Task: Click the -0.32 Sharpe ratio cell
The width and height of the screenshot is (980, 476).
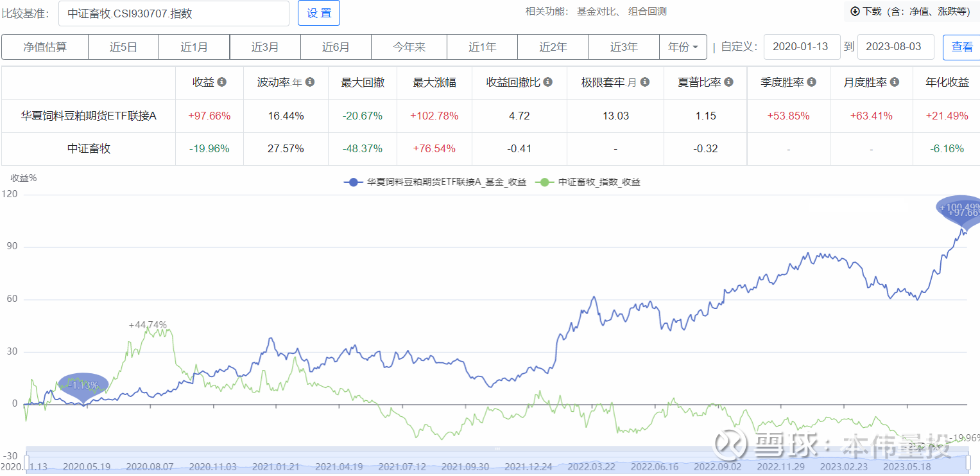Action: [705, 148]
